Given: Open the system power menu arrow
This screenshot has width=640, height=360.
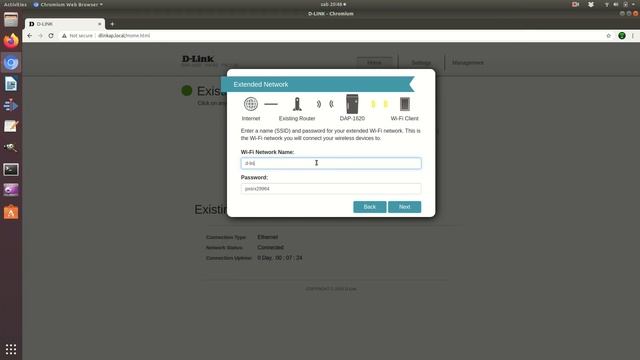Looking at the screenshot, I should (634, 4).
